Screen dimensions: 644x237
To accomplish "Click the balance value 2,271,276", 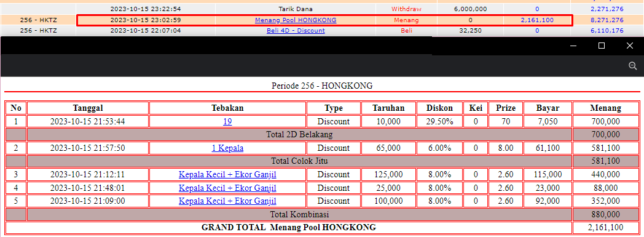I will [607, 9].
